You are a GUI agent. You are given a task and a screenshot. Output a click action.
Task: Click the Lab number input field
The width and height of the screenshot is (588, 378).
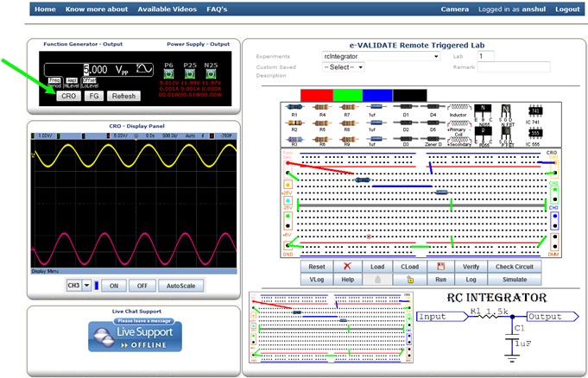click(485, 56)
